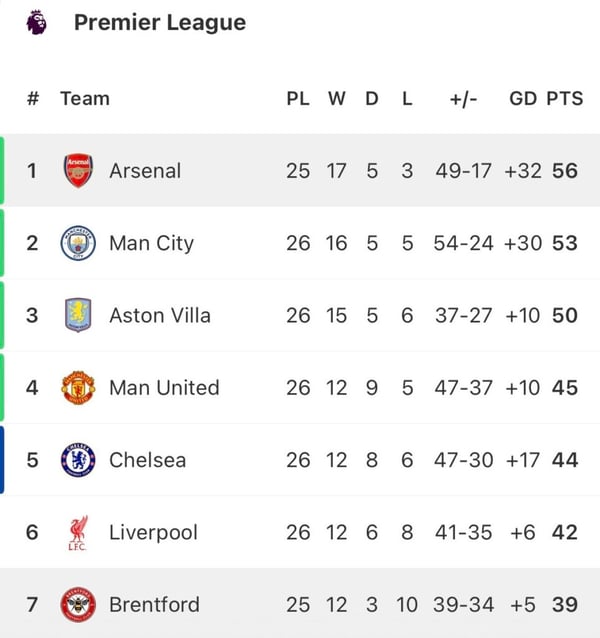The width and height of the screenshot is (600, 638).
Task: Sort by the W wins column
Action: [x=336, y=99]
